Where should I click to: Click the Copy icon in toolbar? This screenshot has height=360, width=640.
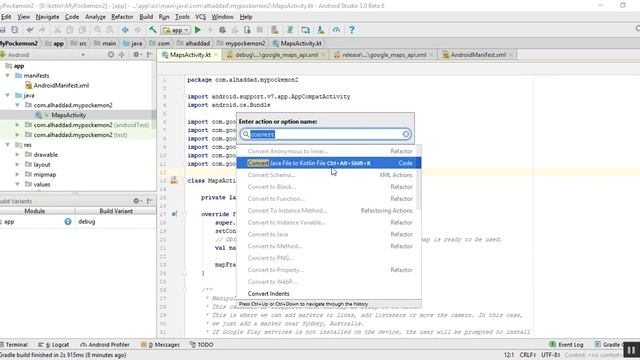pos(70,30)
